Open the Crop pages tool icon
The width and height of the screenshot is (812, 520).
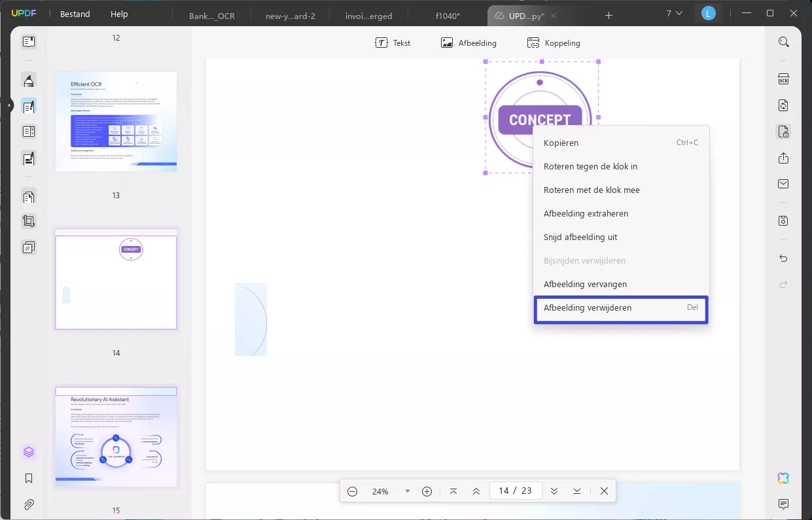pos(29,222)
